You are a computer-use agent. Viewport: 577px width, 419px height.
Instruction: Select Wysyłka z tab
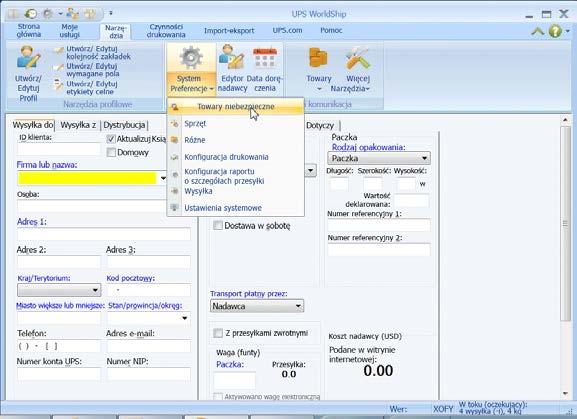78,125
